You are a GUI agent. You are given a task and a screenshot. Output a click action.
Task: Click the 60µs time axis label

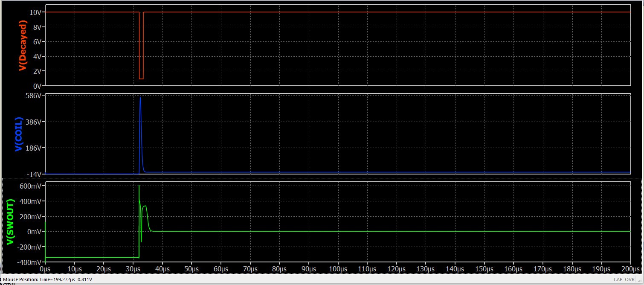coord(221,269)
